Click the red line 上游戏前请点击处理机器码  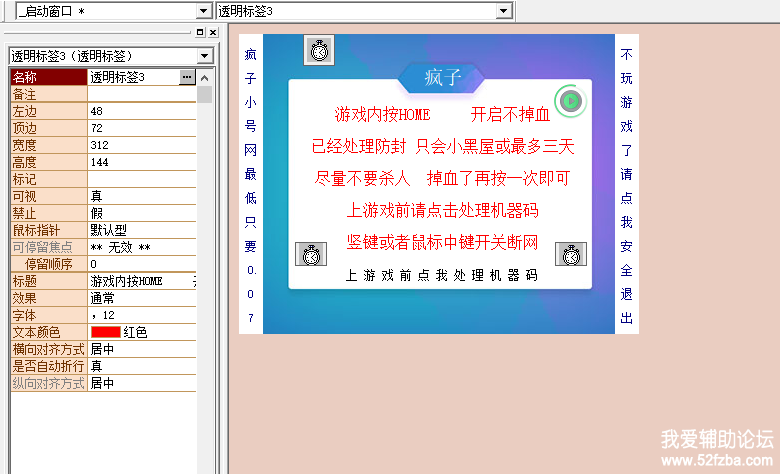click(442, 210)
